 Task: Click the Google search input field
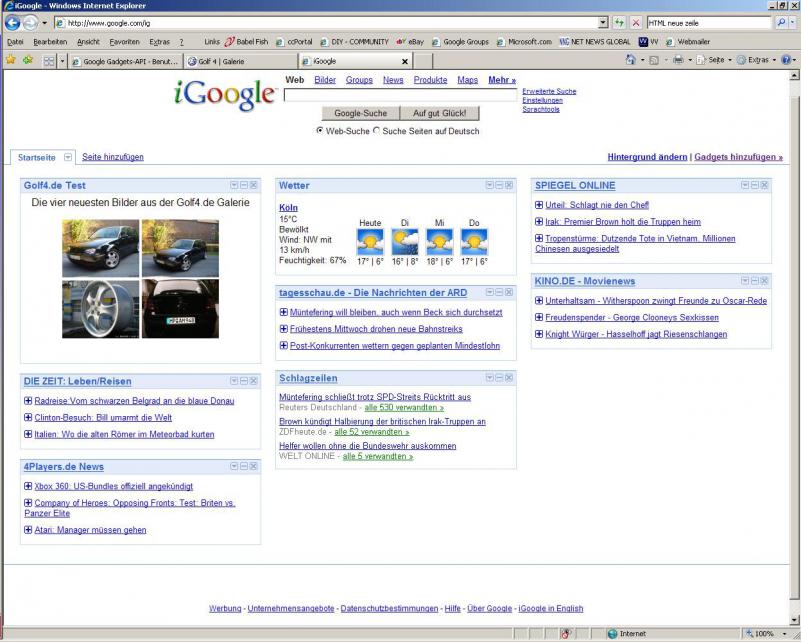click(x=400, y=96)
